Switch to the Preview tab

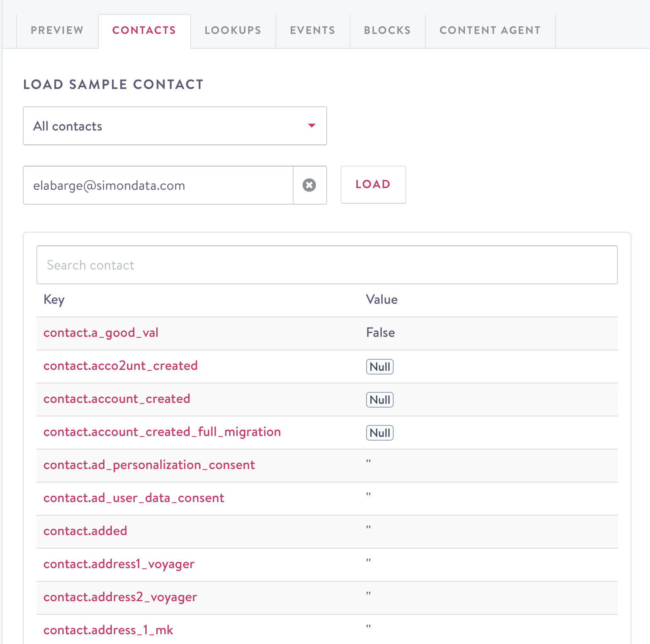(x=57, y=31)
